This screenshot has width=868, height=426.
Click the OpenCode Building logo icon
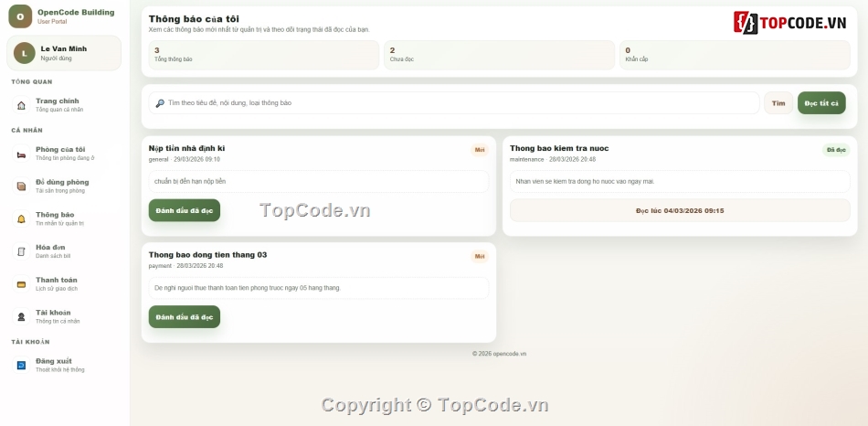[20, 16]
